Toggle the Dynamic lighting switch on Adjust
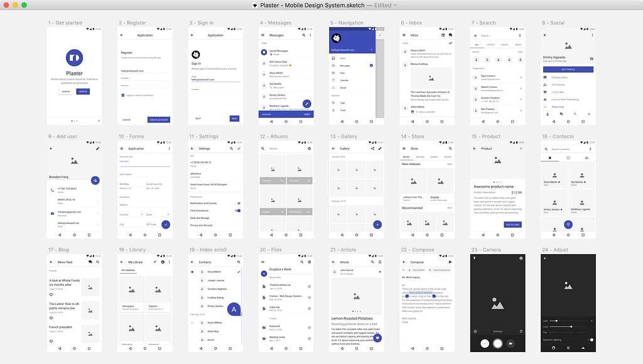The image size is (643, 364). pyautogui.click(x=591, y=340)
